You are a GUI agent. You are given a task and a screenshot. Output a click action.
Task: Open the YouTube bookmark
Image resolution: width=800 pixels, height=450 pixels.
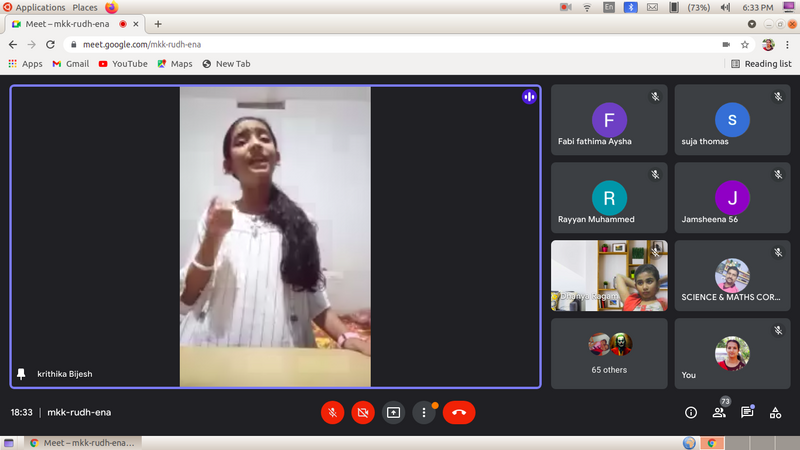click(123, 64)
